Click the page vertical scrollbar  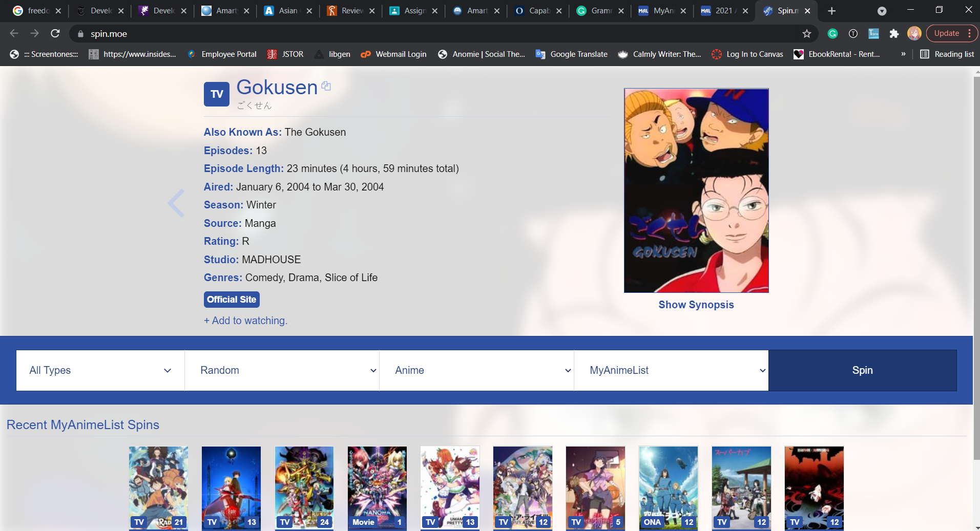click(976, 268)
